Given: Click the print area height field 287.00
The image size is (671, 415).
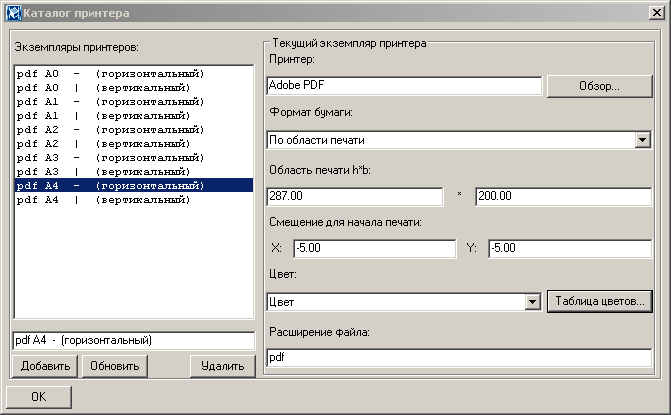Looking at the screenshot, I should click(x=355, y=197).
